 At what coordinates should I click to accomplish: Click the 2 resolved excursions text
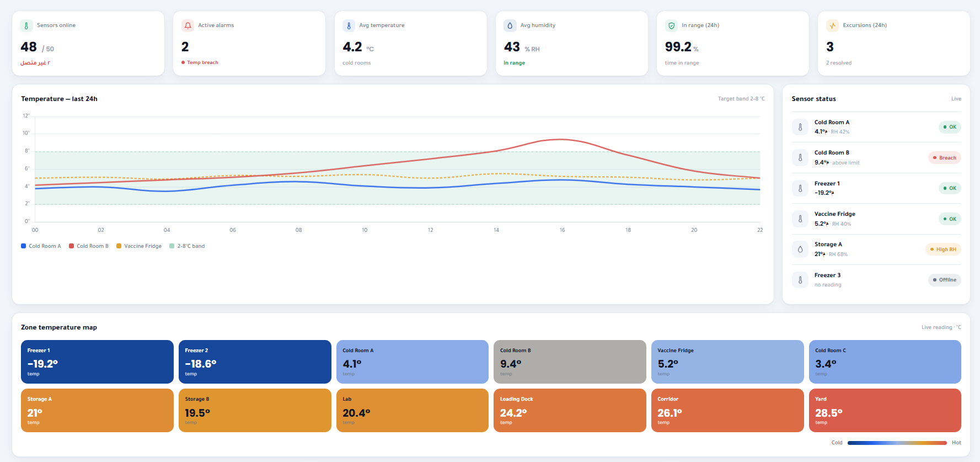839,63
